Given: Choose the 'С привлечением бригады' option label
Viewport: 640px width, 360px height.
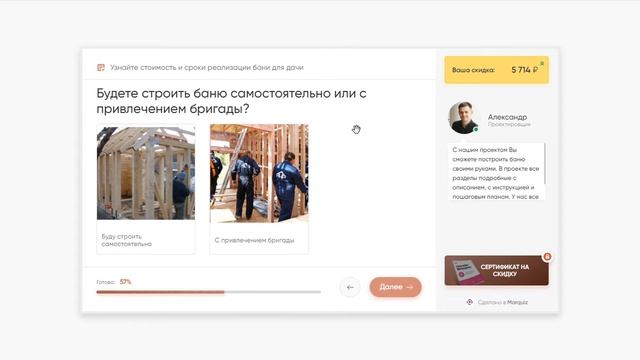Looking at the screenshot, I should coord(254,240).
